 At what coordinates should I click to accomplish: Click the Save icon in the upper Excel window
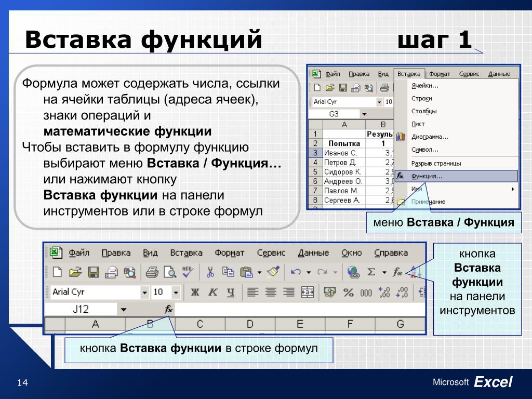[343, 88]
